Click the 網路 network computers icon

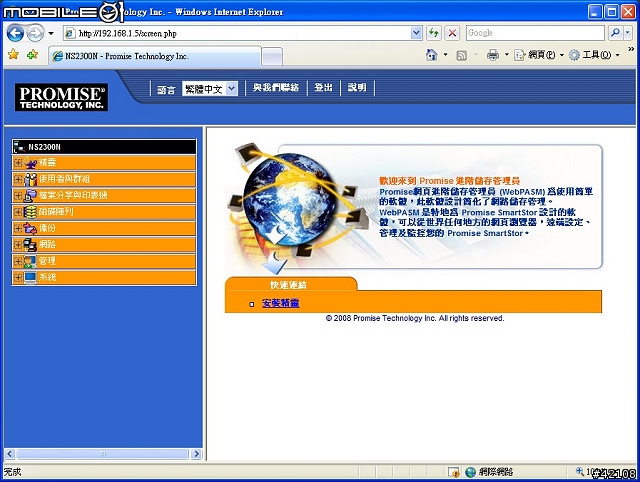(30, 244)
